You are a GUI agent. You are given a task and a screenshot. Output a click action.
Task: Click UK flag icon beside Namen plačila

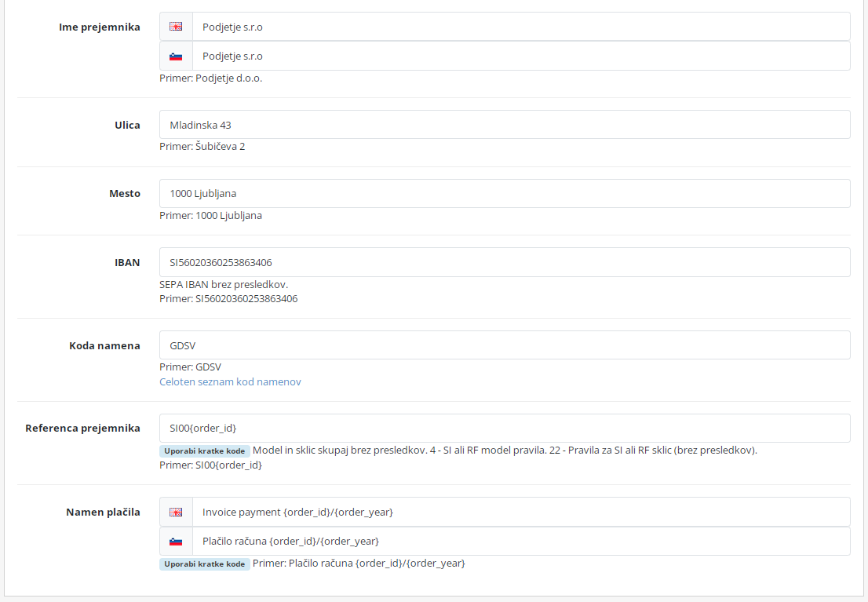pyautogui.click(x=176, y=512)
